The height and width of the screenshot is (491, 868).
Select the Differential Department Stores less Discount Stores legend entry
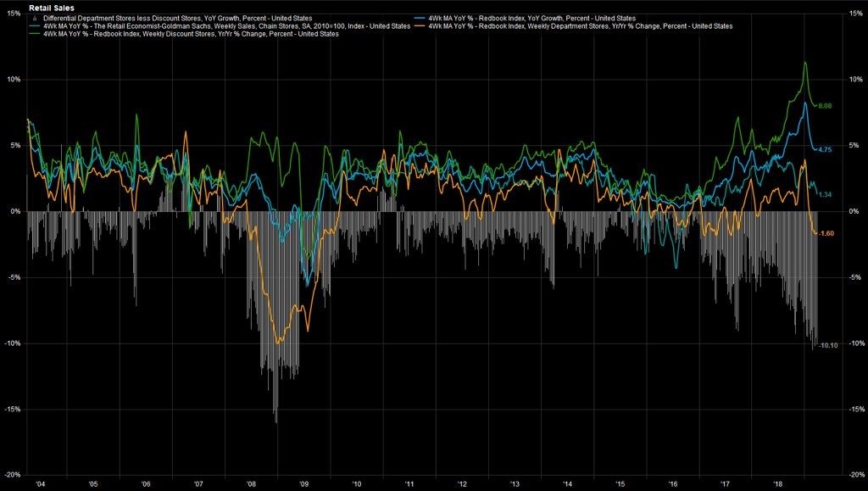[177, 19]
